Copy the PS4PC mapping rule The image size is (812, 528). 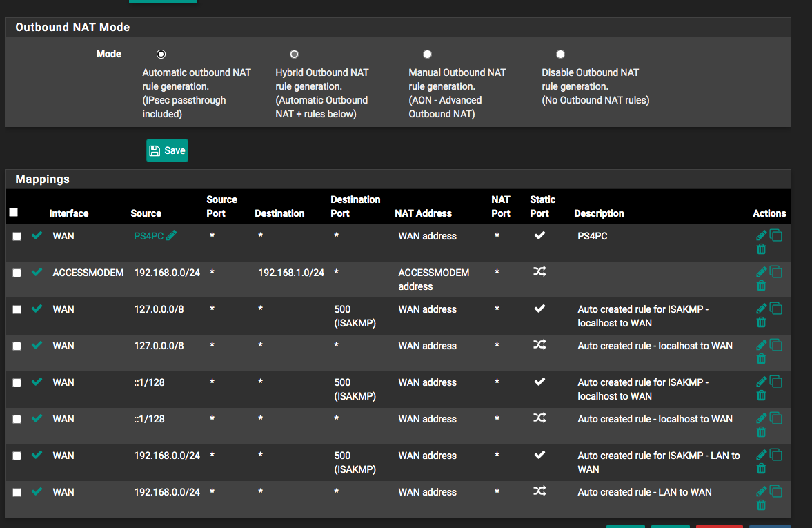tap(775, 235)
